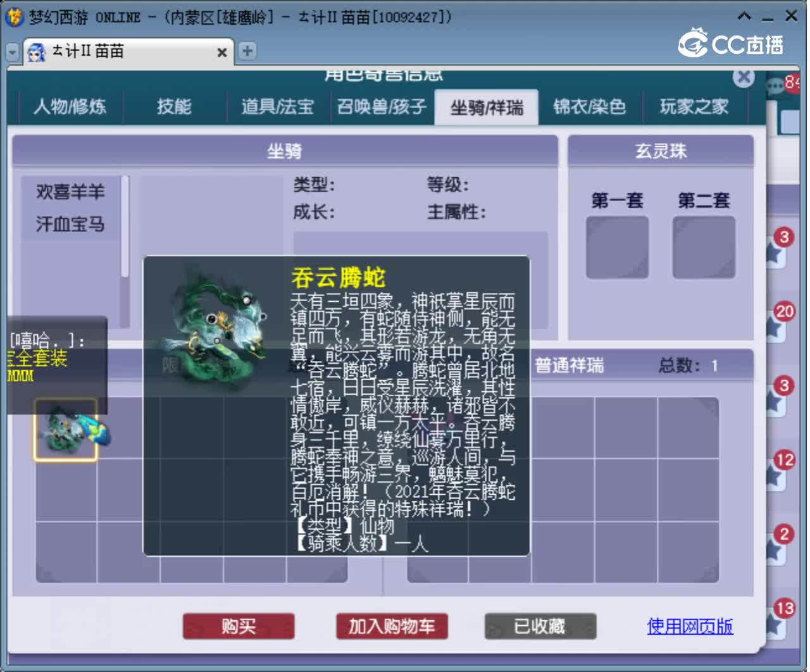Switch to the 玩家之家 tab
This screenshot has height=672, width=810.
coord(694,106)
